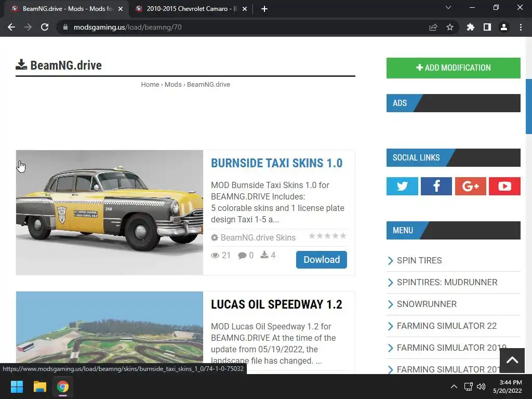Click the BeamNG.drive breadcrumb link
The image size is (532, 399).
point(208,85)
